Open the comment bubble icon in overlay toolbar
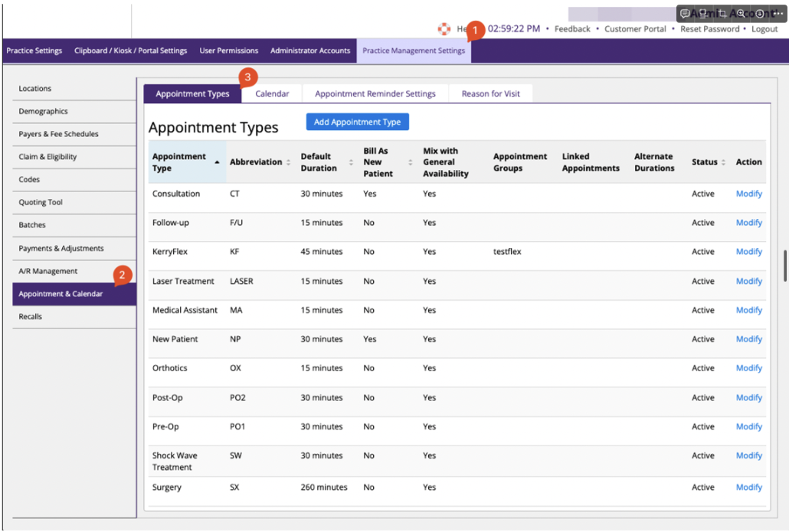 685,14
